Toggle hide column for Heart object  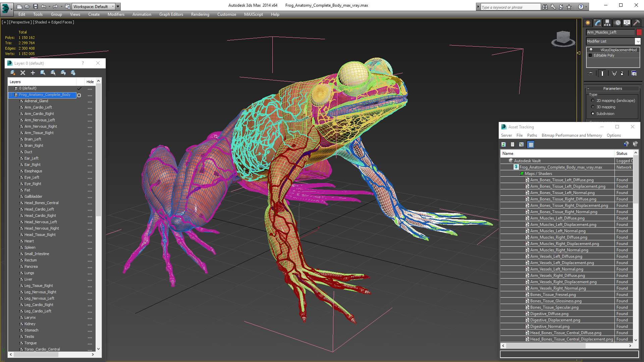90,242
